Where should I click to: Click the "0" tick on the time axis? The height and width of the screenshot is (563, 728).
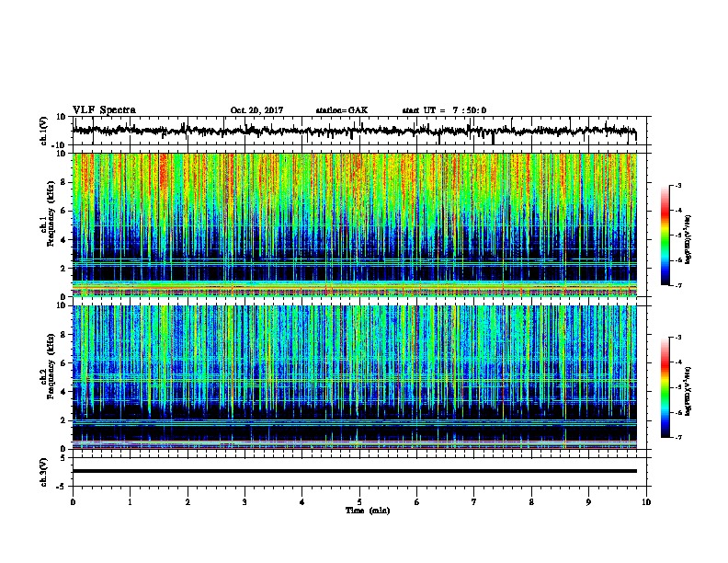click(x=73, y=502)
